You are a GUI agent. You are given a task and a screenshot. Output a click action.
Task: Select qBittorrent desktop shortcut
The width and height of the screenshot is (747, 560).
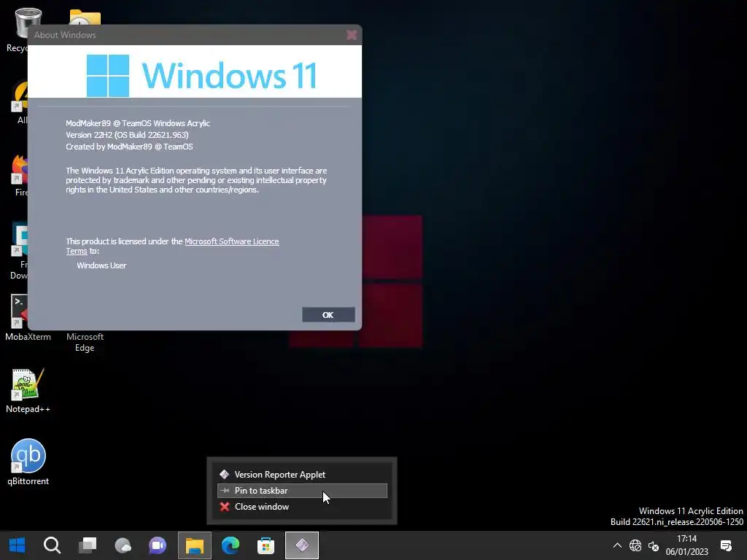point(28,462)
